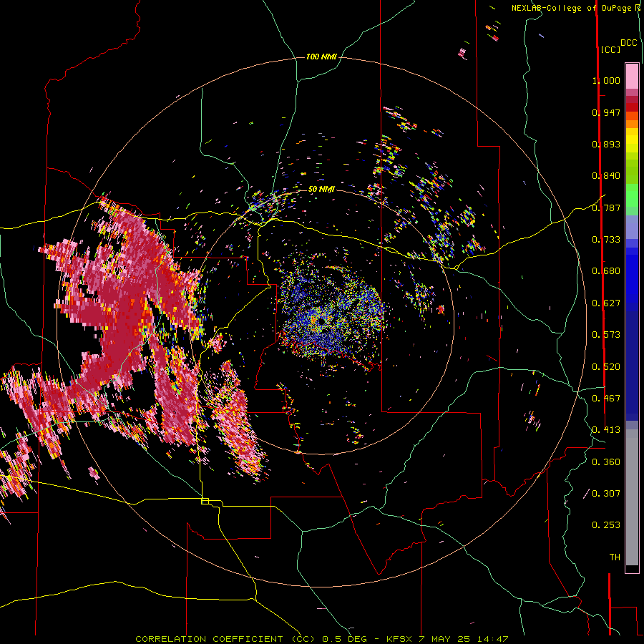Click the 1.000 value on the legend

point(606,80)
